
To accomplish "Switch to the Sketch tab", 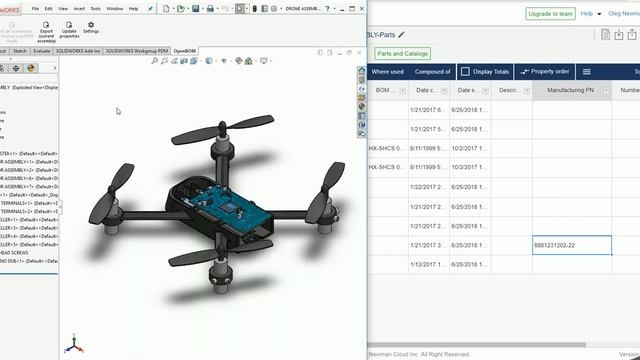I will point(20,51).
